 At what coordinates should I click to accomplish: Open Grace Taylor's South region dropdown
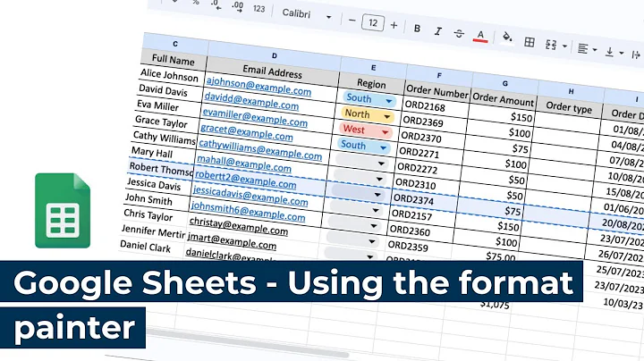coord(383,147)
